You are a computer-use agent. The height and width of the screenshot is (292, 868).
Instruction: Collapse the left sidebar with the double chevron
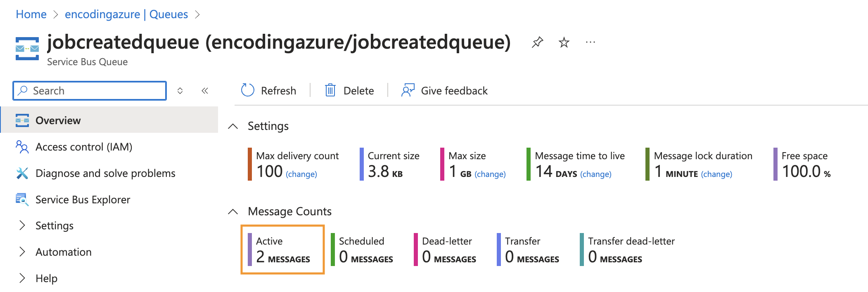point(205,90)
